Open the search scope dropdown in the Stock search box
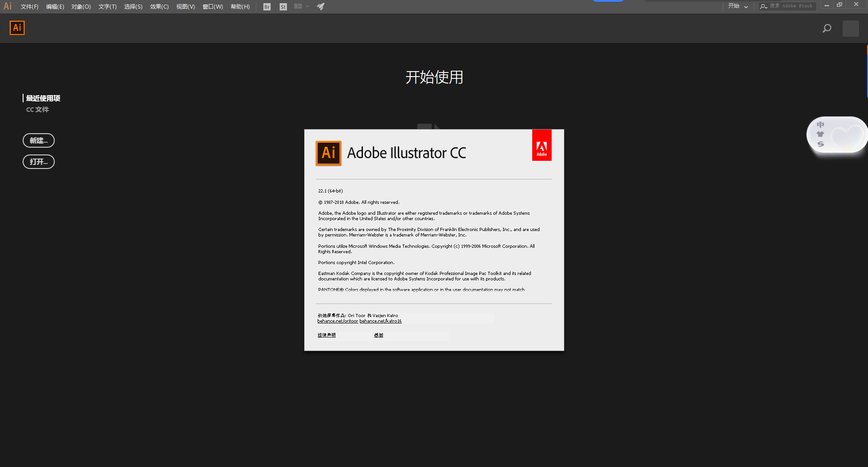 [763, 6]
